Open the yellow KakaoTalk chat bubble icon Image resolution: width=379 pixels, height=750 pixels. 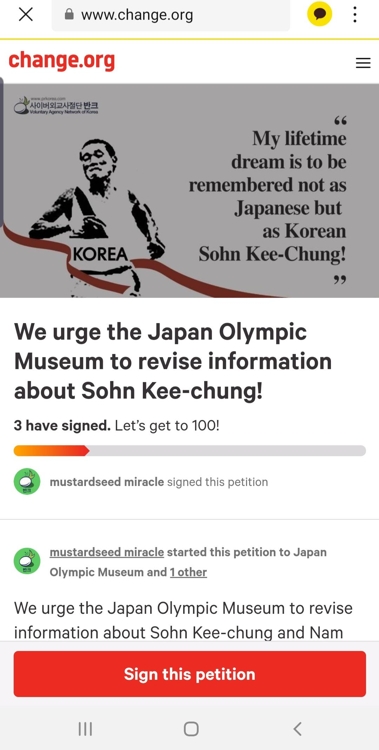tap(319, 15)
